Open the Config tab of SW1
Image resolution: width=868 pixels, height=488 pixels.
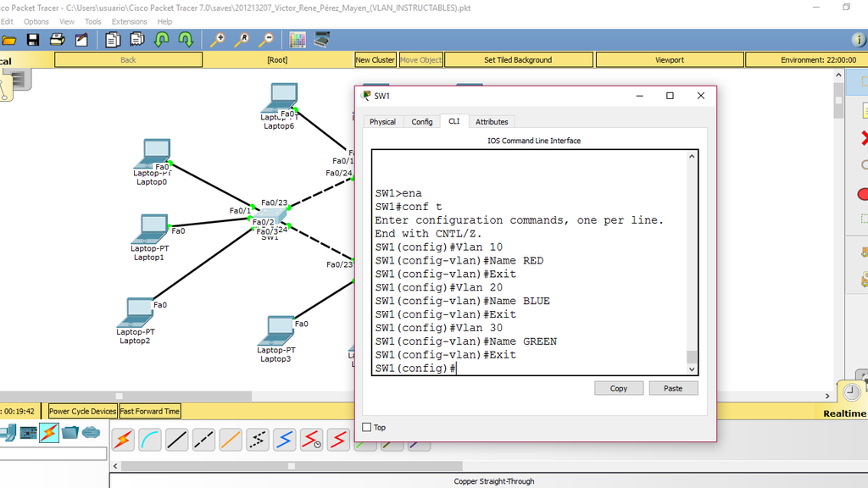422,122
